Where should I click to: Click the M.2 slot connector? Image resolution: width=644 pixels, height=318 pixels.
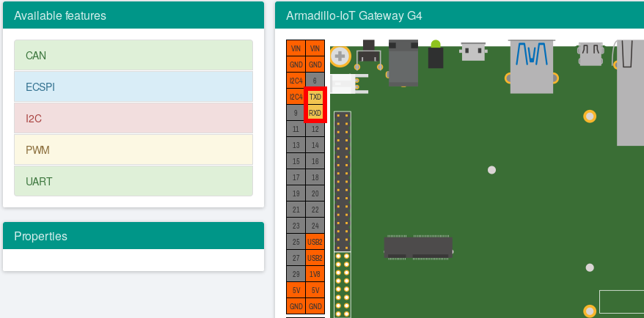[x=419, y=247]
